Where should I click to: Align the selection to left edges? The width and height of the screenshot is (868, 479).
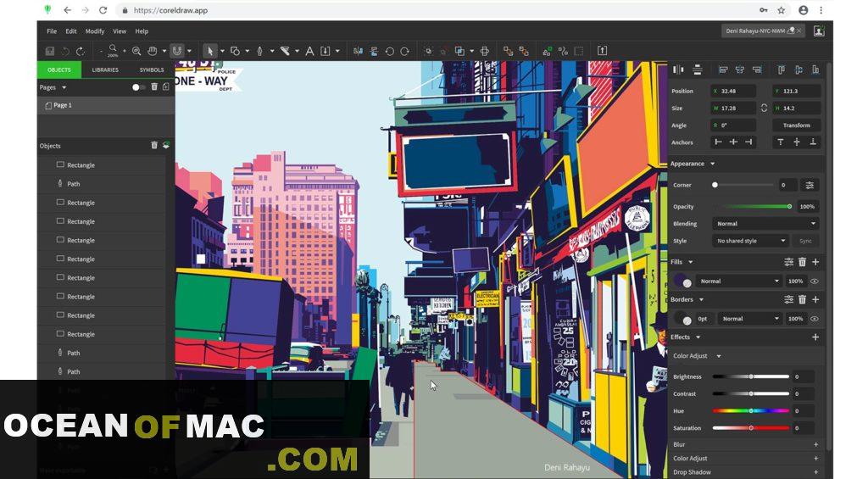723,70
